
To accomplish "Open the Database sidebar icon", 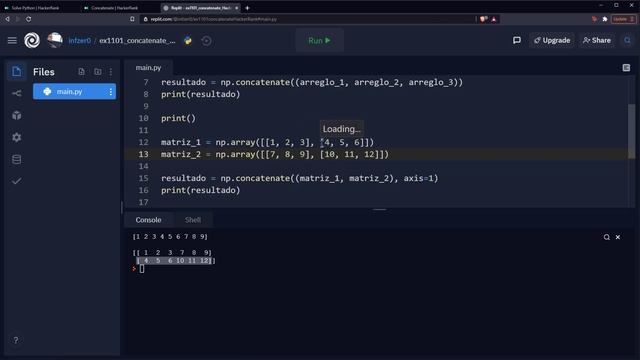I will coord(17,159).
